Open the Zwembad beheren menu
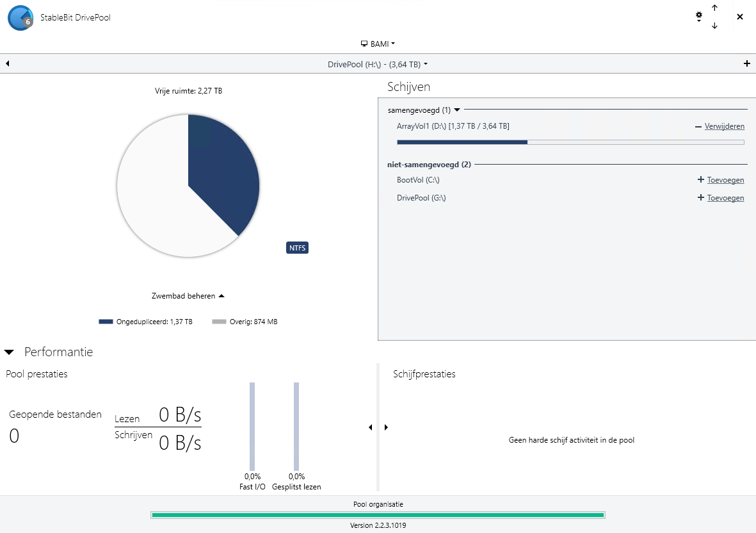756x533 pixels. pyautogui.click(x=188, y=296)
